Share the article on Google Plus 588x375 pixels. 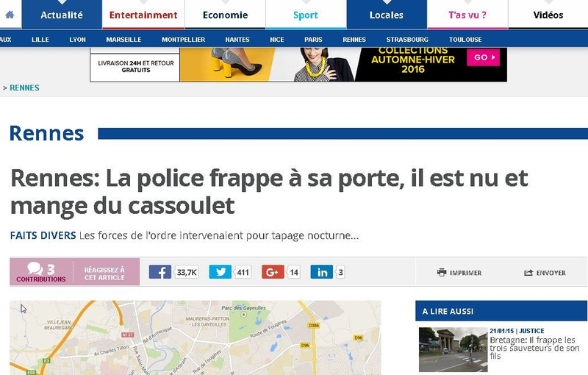pyautogui.click(x=273, y=272)
